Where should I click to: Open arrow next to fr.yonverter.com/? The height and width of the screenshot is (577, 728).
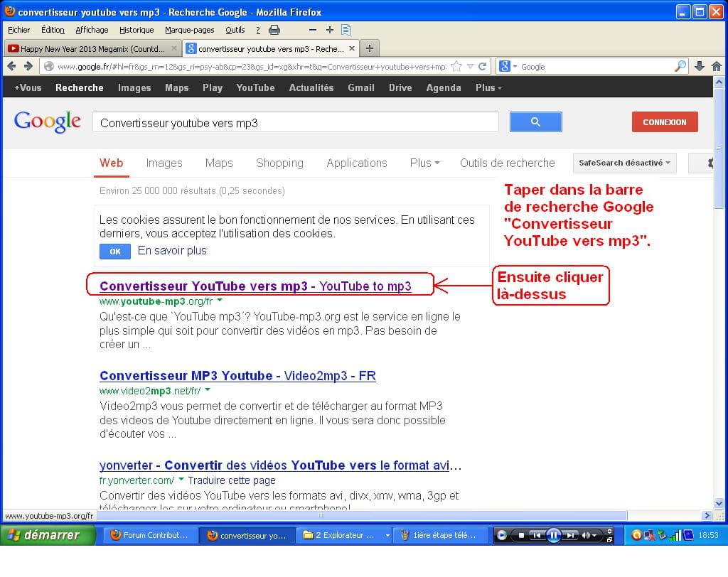pyautogui.click(x=181, y=480)
